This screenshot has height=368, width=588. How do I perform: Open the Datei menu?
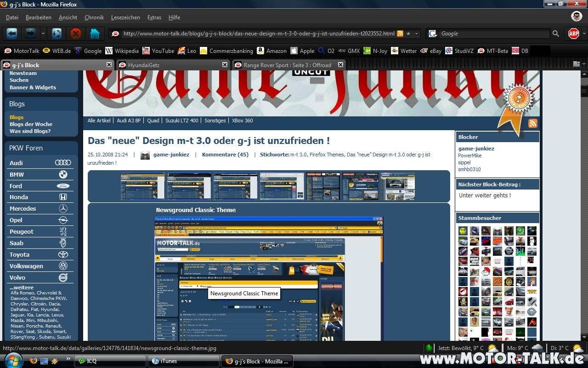pos(12,17)
